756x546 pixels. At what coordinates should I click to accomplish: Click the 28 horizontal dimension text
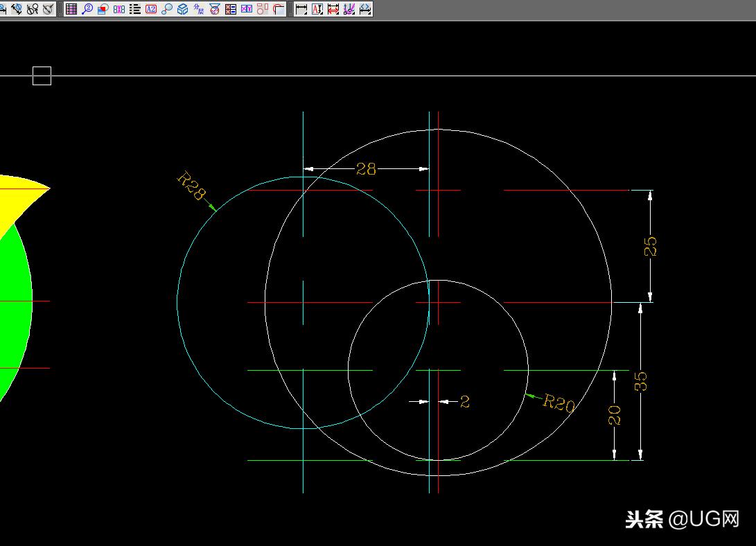pyautogui.click(x=366, y=168)
